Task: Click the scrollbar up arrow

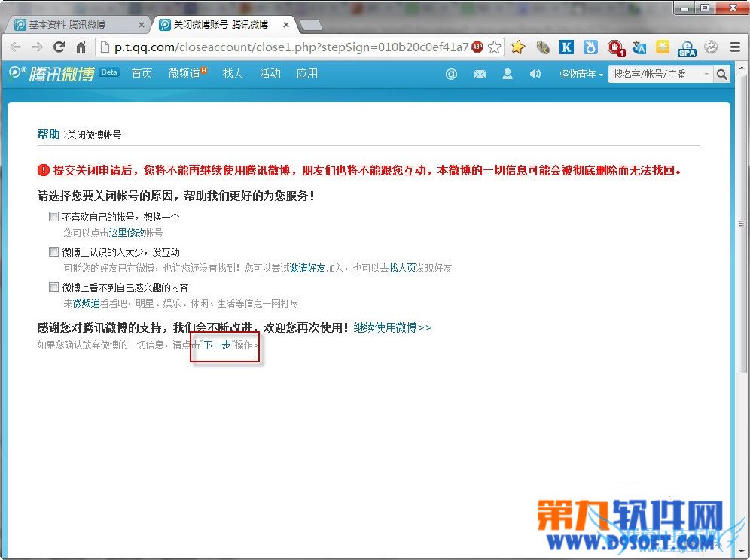Action: coord(741,68)
